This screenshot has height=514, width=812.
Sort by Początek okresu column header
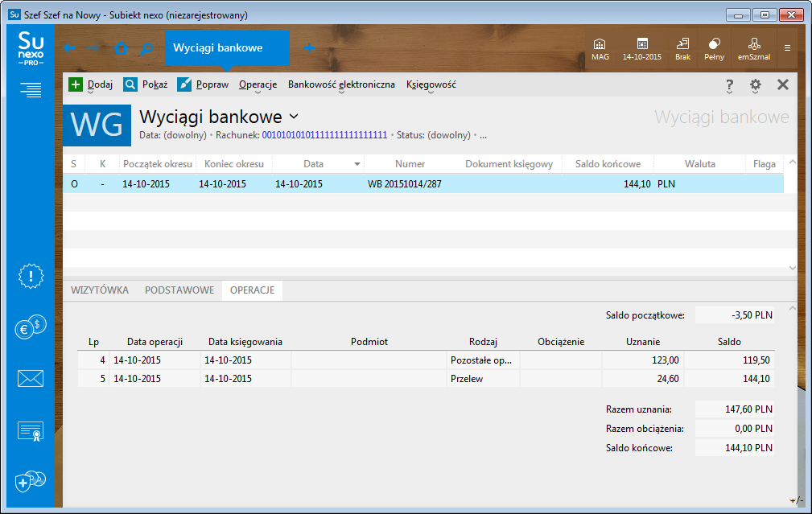tap(158, 164)
